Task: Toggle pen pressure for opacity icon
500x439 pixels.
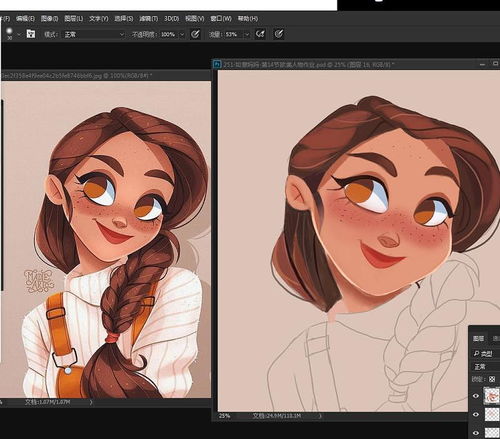Action: pyautogui.click(x=195, y=34)
